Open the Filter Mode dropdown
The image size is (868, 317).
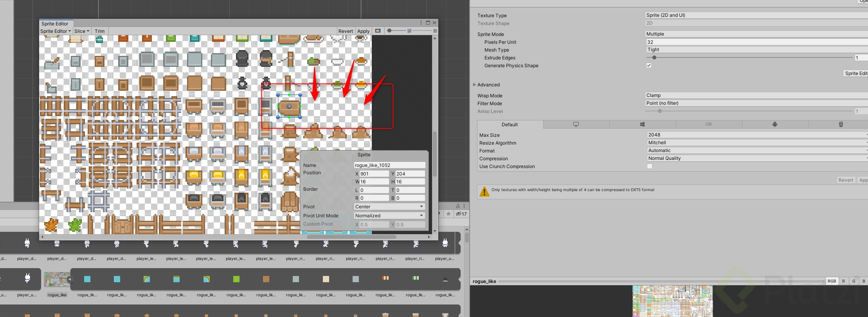756,103
